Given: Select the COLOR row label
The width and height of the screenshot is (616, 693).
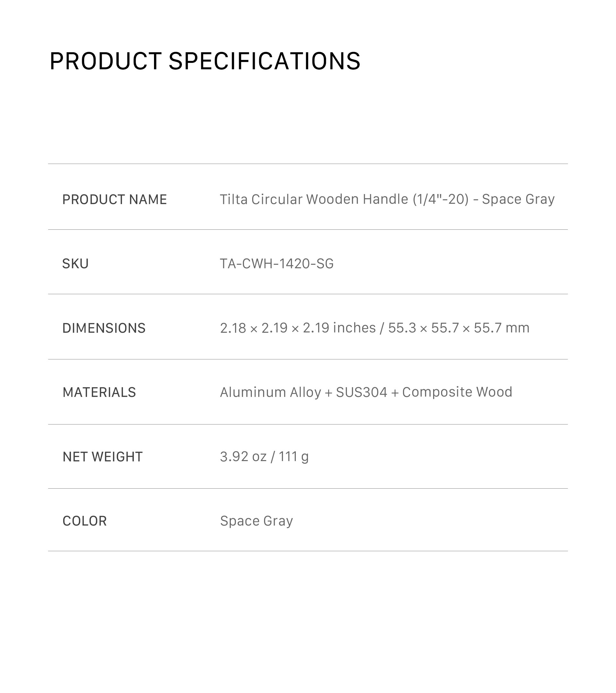Looking at the screenshot, I should 84,521.
